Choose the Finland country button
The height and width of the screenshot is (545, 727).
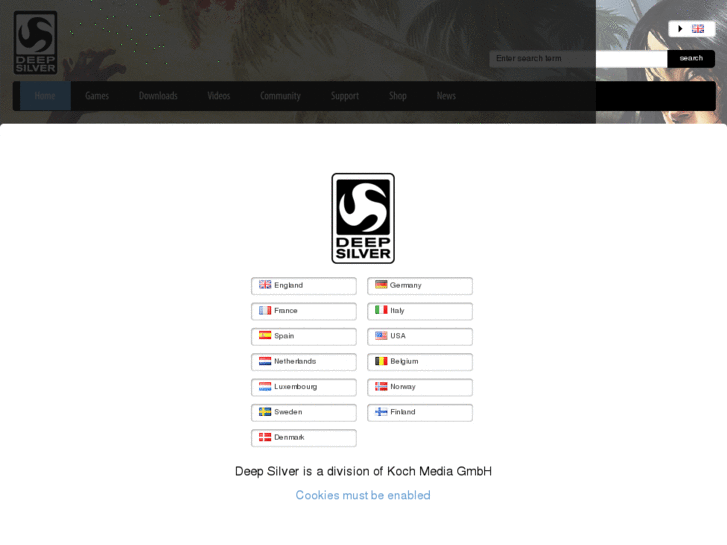pos(420,412)
